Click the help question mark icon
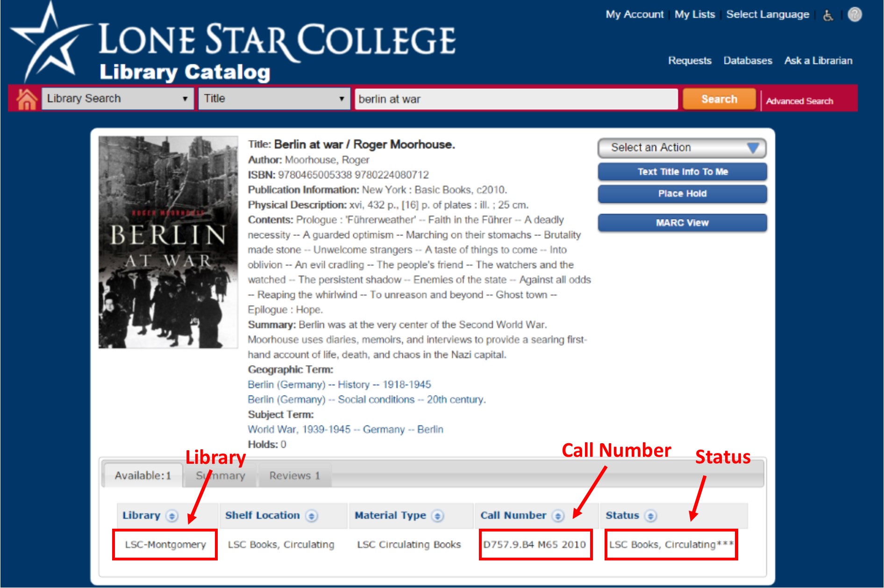 tap(855, 14)
